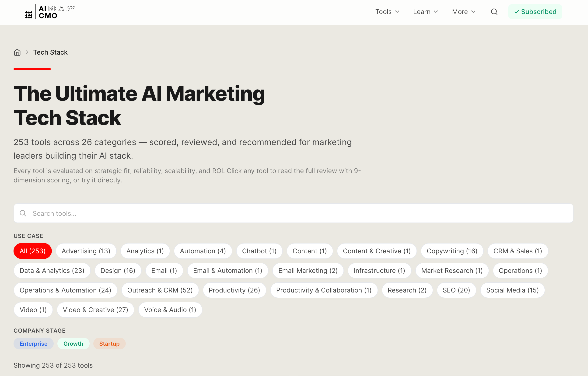Choose Video & Creative (27) category

(95, 310)
